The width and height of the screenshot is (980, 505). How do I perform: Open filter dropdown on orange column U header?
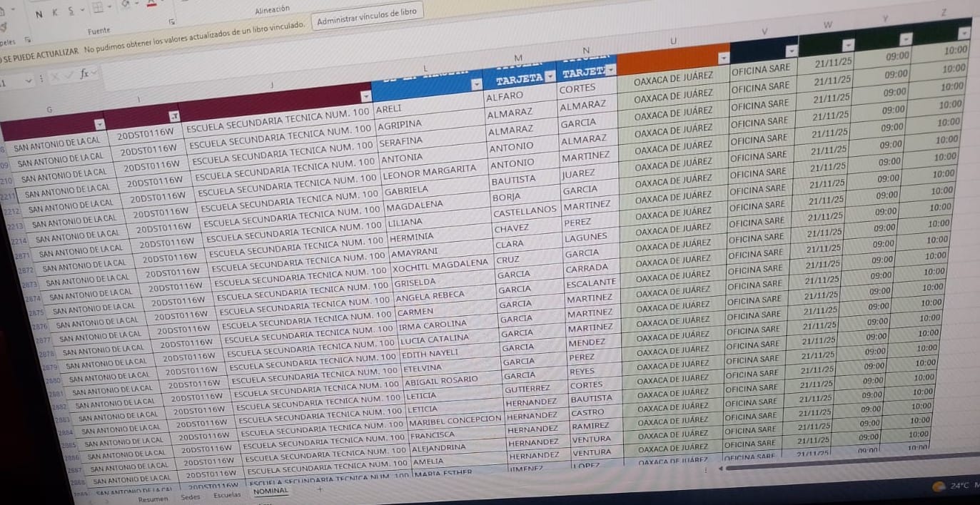[723, 56]
